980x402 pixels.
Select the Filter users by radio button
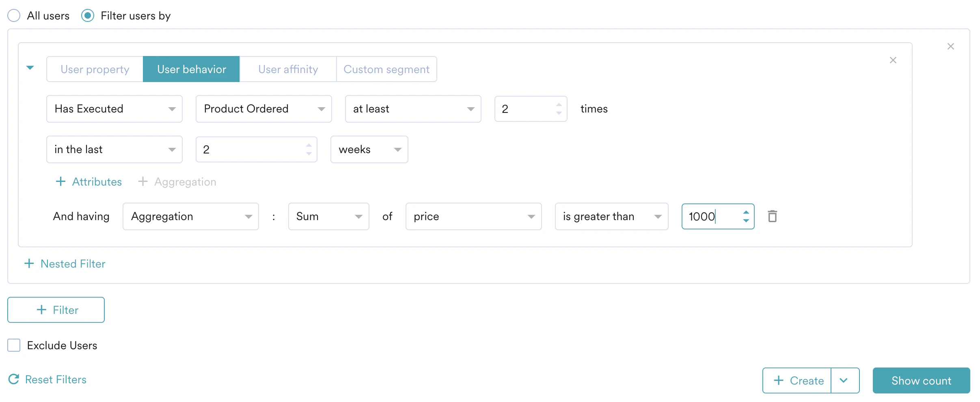[88, 15]
